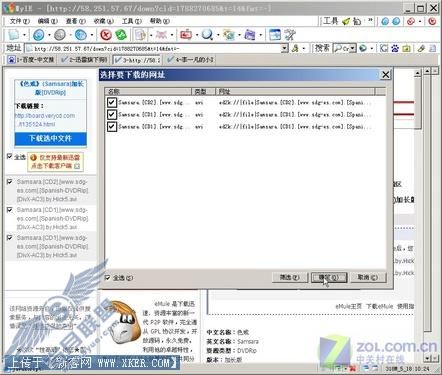Viewport: 442px width, 375px height.
Task: Open the Help (帮助) menu
Action: point(160,21)
